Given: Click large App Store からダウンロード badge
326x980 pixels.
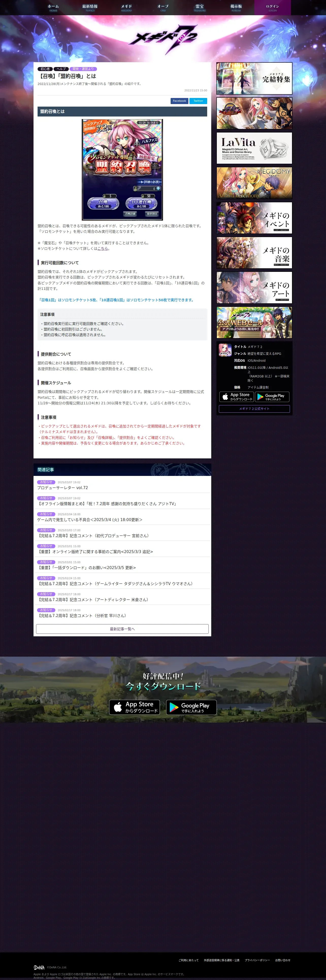Looking at the screenshot, I should click(x=135, y=707).
